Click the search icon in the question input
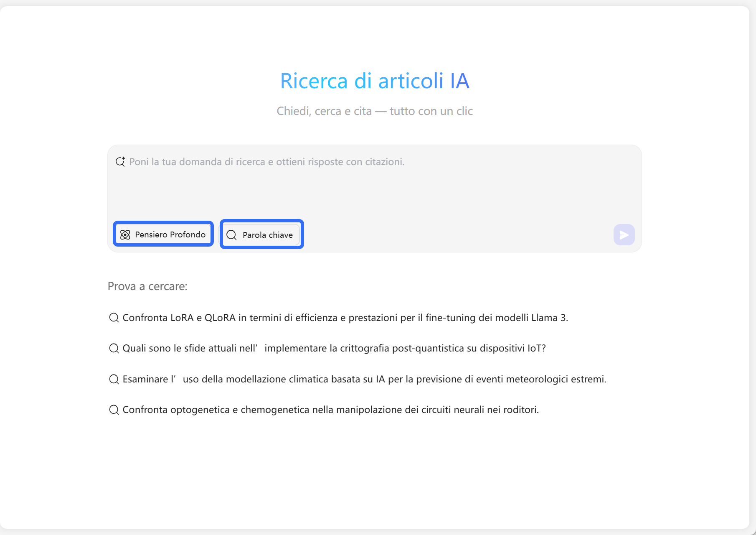756x535 pixels. click(x=120, y=162)
